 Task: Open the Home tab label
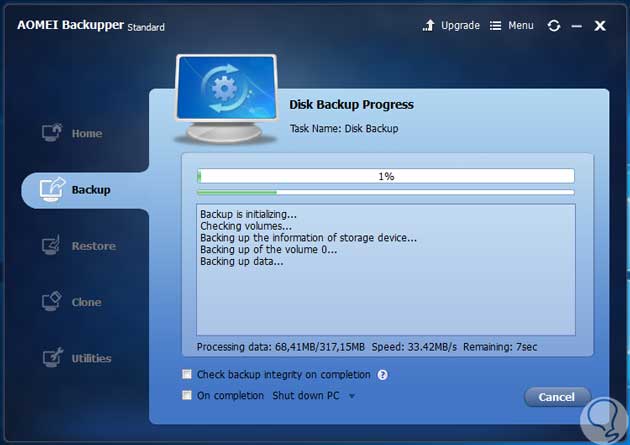(87, 133)
